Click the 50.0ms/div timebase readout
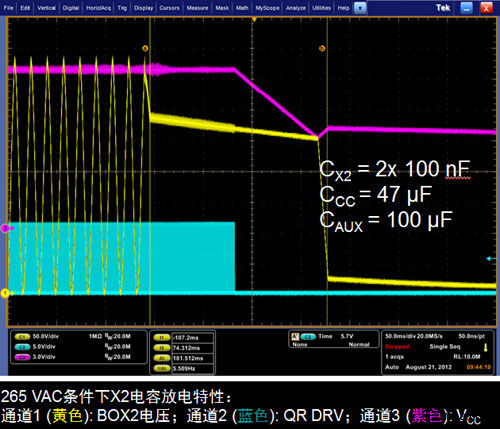The image size is (500, 429). pyautogui.click(x=400, y=336)
